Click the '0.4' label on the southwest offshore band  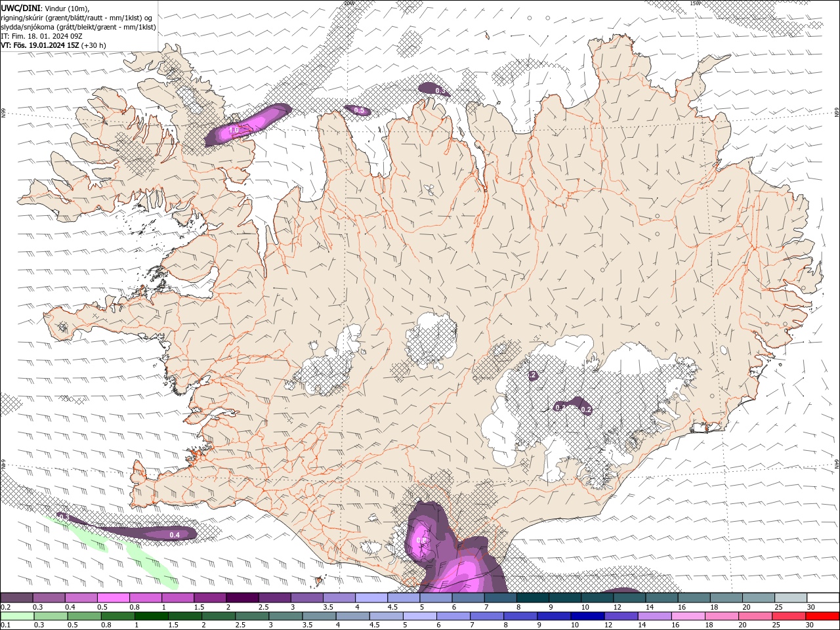(x=175, y=535)
